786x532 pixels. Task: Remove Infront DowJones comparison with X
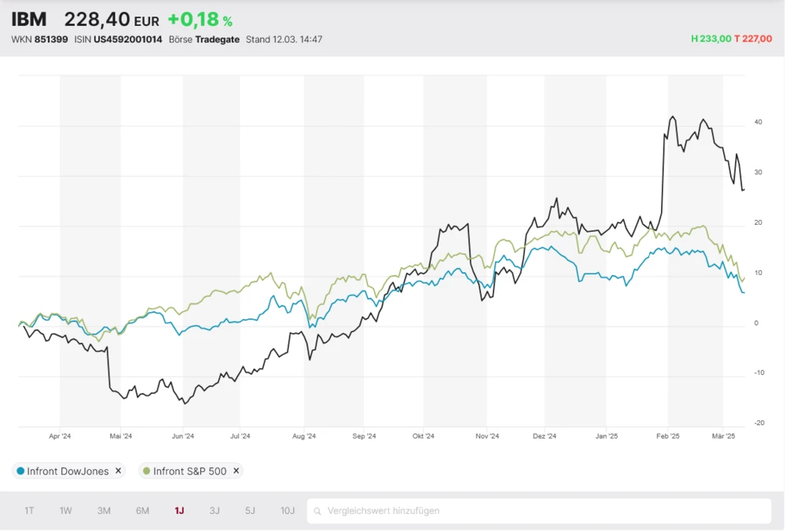(x=118, y=471)
